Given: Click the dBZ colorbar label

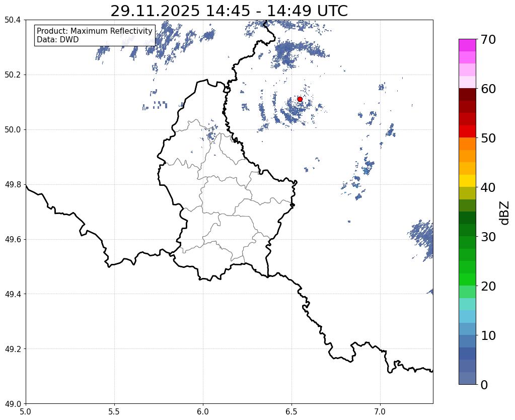Looking at the screenshot, I should [x=505, y=213].
